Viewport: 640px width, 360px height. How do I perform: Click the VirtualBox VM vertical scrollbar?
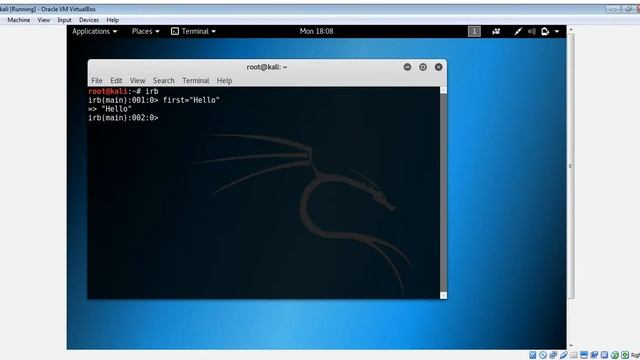(x=571, y=166)
